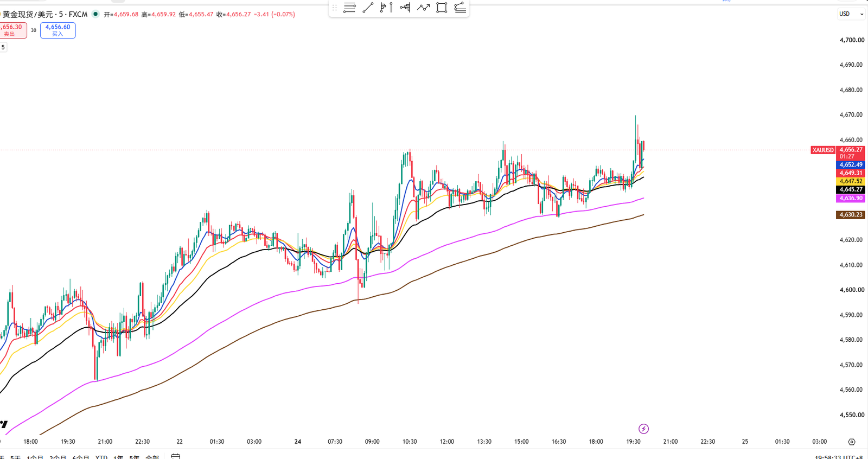This screenshot has height=459, width=868.
Task: Click the green market status dot
Action: (x=95, y=14)
